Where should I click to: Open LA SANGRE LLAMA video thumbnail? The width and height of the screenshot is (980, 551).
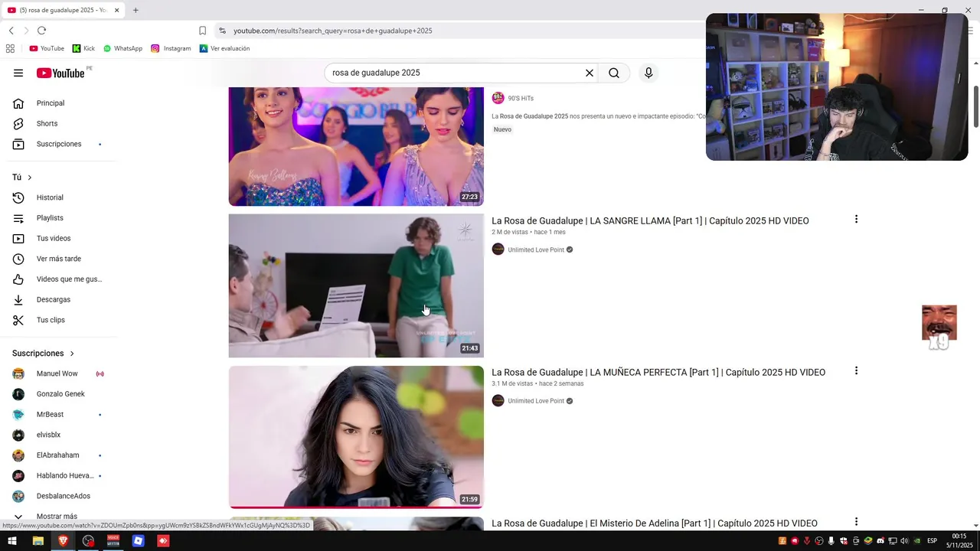356,285
